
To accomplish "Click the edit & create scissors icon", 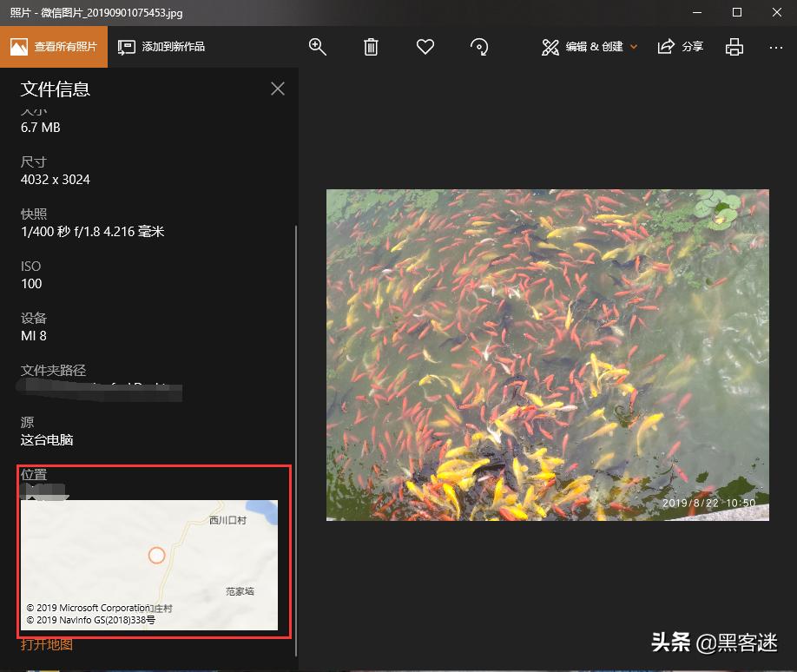I will coord(550,47).
